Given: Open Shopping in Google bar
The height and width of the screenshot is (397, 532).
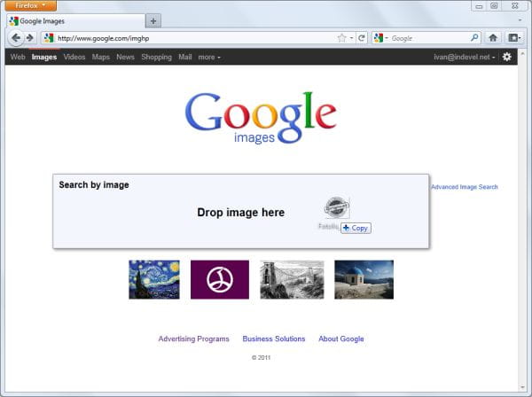Looking at the screenshot, I should coord(156,58).
